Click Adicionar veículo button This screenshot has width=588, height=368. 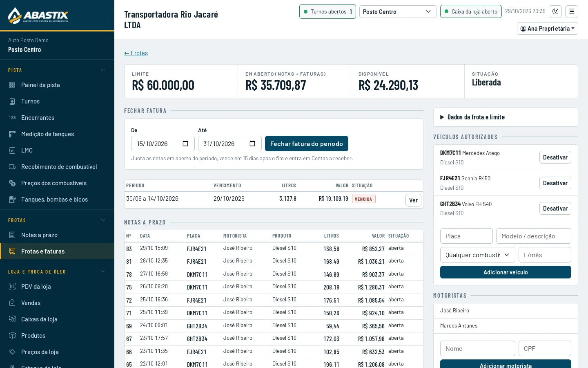[506, 272]
